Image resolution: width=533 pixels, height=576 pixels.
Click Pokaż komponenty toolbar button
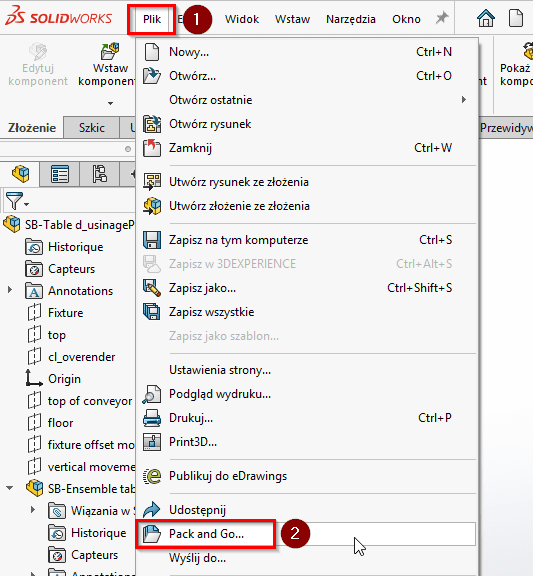516,65
